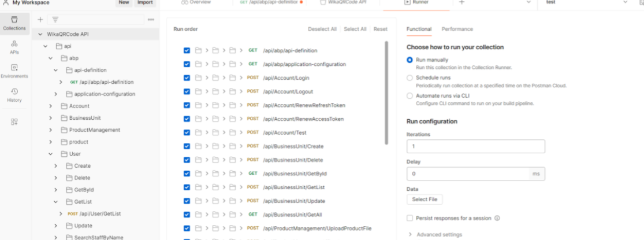Uncheck the /api/Account/Login request
644x240 pixels.
pyautogui.click(x=187, y=77)
